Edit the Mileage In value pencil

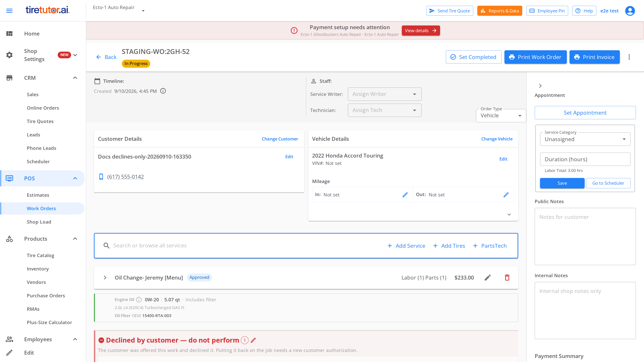pyautogui.click(x=405, y=195)
